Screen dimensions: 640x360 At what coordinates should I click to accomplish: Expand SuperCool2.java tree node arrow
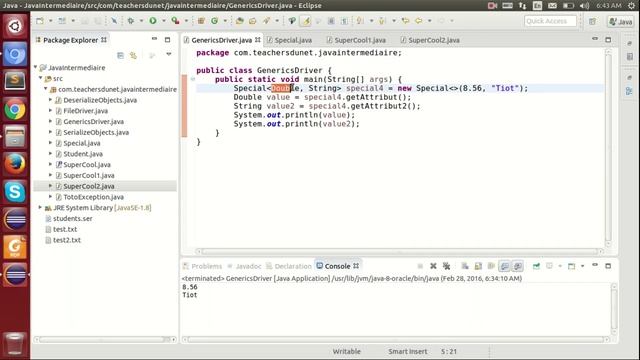(x=50, y=186)
